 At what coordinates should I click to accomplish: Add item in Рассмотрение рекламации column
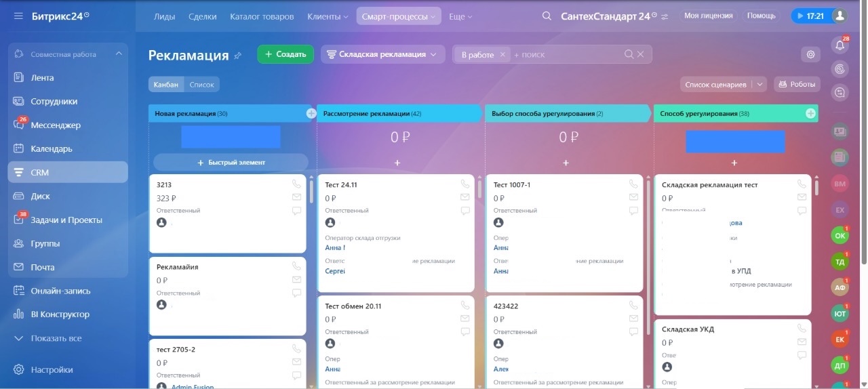(x=397, y=163)
